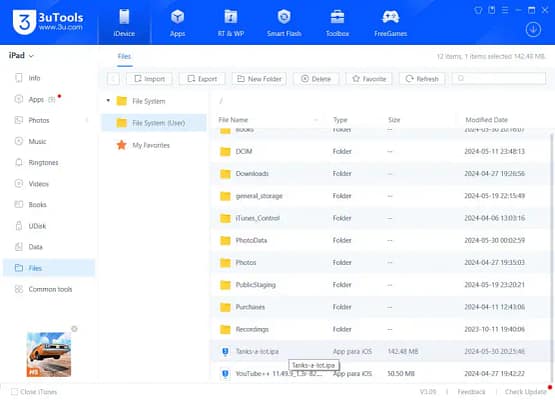Open the title bar menu list icon
The height and width of the screenshot is (400, 555).
pyautogui.click(x=505, y=10)
